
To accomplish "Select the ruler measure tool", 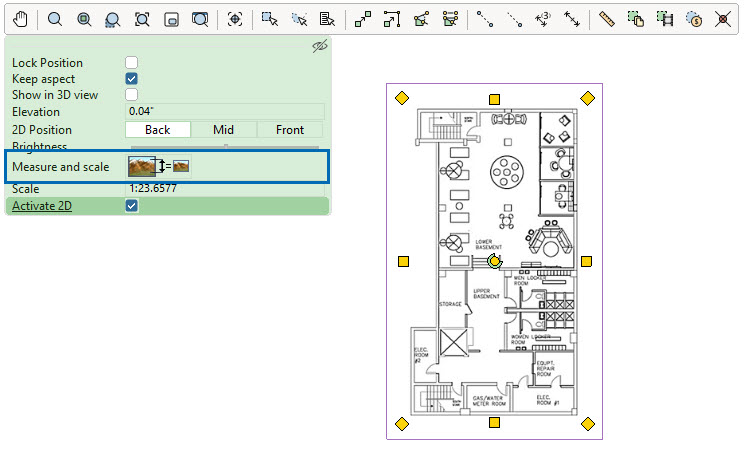I will coord(607,19).
